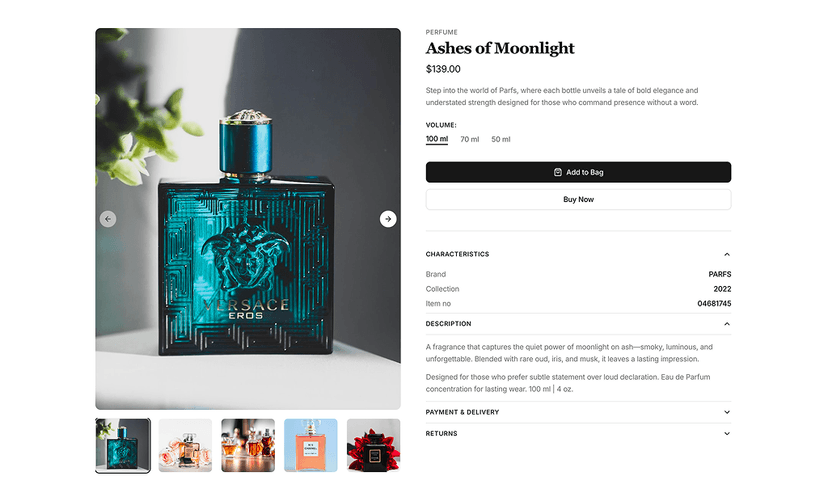Expand the Payment & Delivery section
The height and width of the screenshot is (501, 828).
pos(578,412)
